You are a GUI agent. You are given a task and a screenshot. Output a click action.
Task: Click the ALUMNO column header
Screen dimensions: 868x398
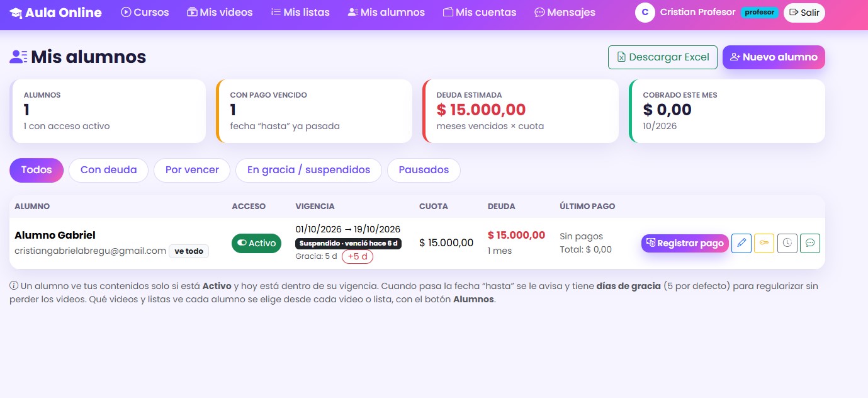click(32, 207)
